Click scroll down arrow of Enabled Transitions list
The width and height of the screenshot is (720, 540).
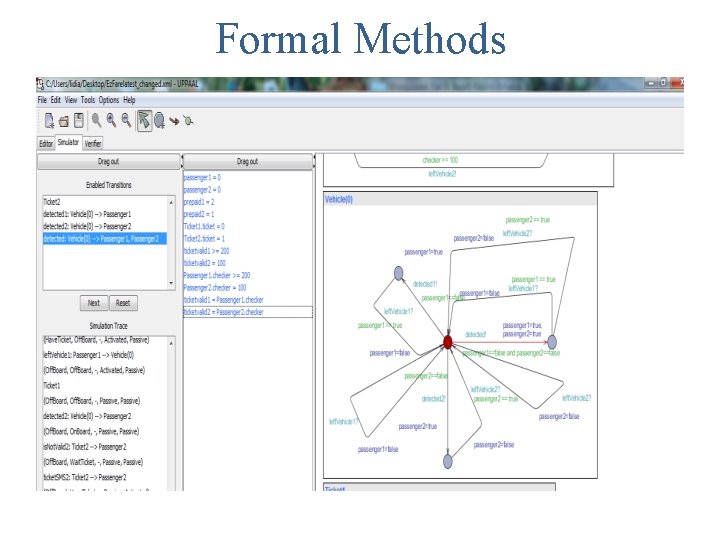tap(171, 283)
